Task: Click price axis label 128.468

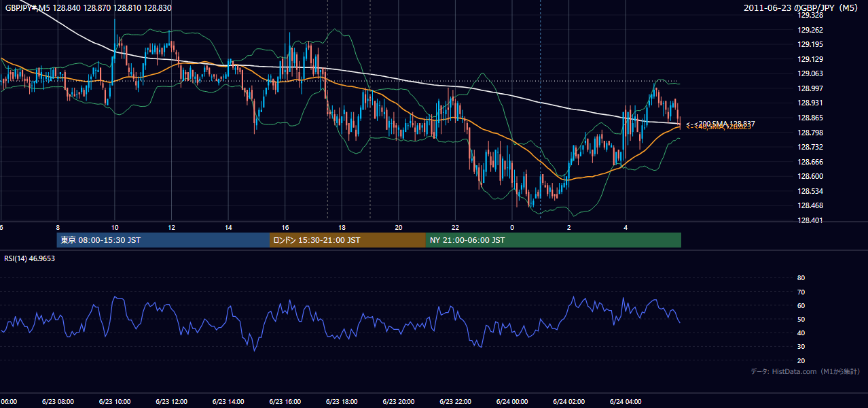Action: pyautogui.click(x=810, y=205)
